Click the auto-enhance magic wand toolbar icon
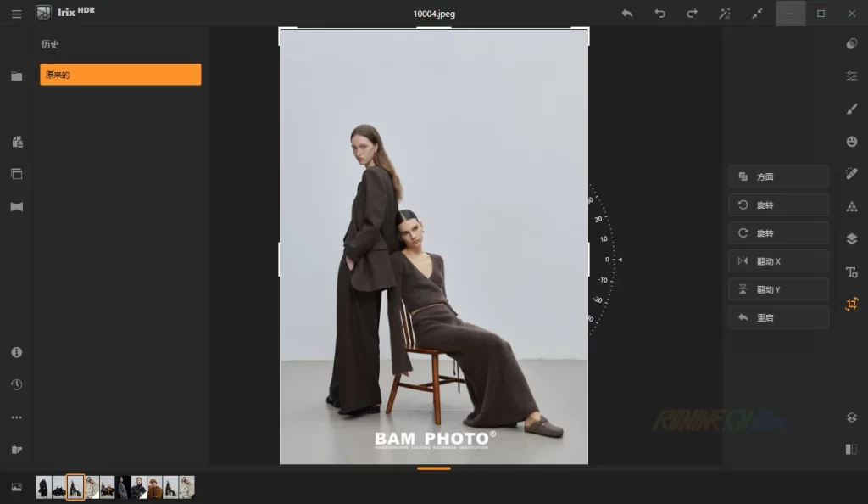The width and height of the screenshot is (868, 504). 725,14
